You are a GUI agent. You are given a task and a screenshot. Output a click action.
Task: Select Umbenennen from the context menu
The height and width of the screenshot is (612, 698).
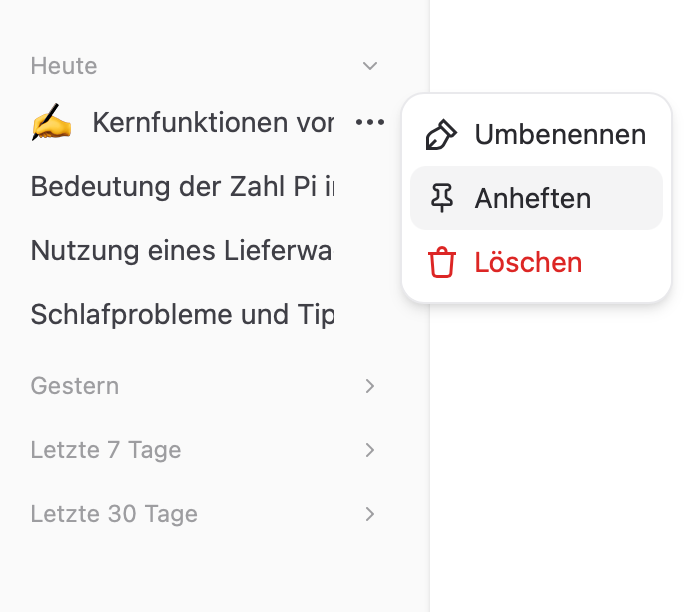536,134
